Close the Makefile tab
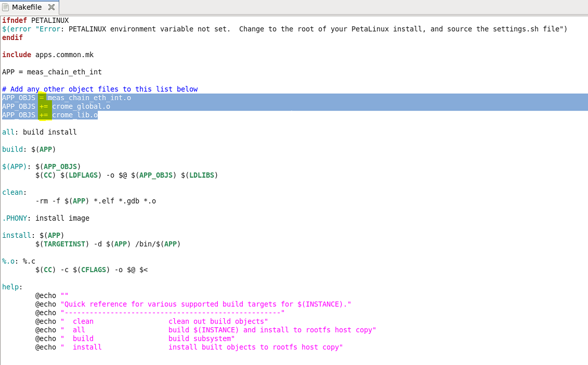 51,7
